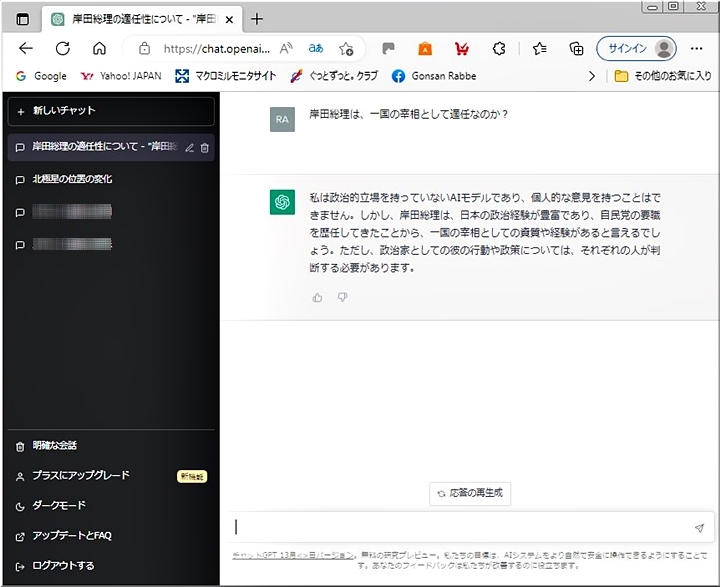Open the browser extensions puzzle icon
Image resolution: width=720 pixels, height=587 pixels.
pos(499,48)
